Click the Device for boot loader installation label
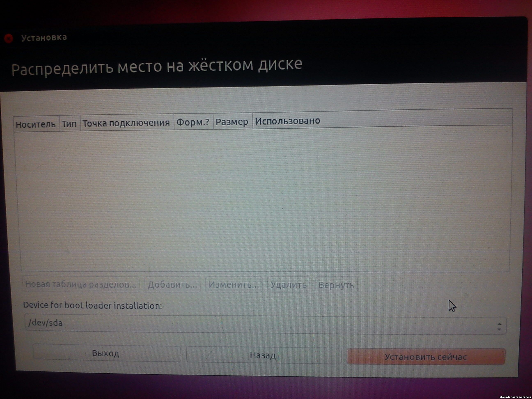 (x=92, y=305)
